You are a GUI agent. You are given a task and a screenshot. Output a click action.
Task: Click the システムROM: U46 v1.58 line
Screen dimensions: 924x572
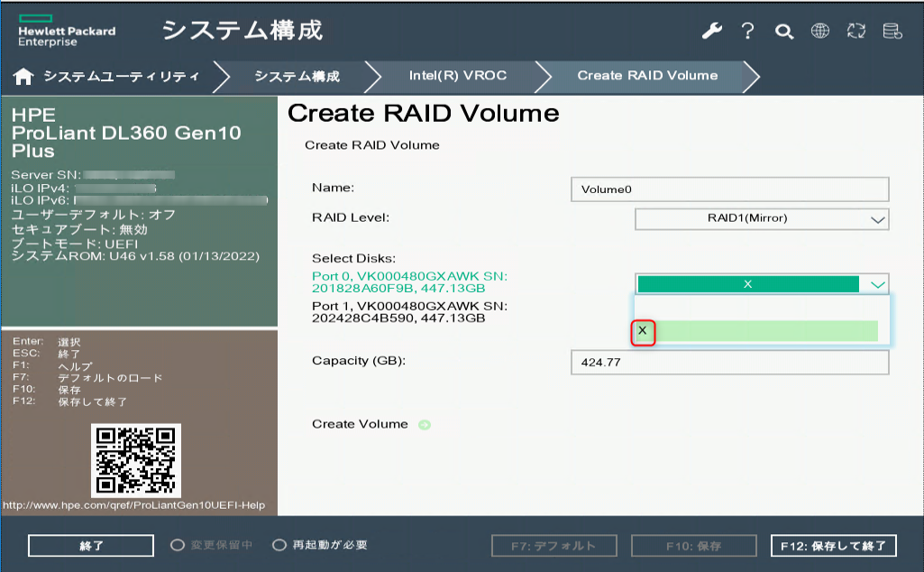135,256
